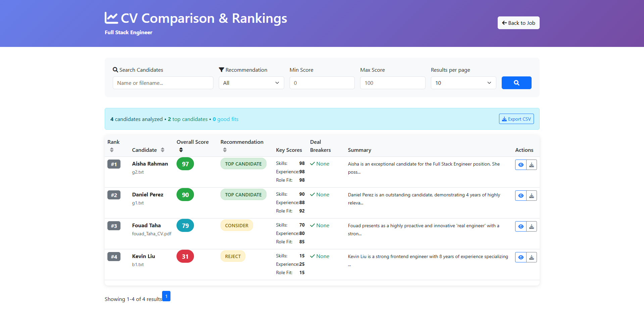The width and height of the screenshot is (644, 309).
Task: Download Daniel Perez's CV file
Action: pyautogui.click(x=532, y=195)
